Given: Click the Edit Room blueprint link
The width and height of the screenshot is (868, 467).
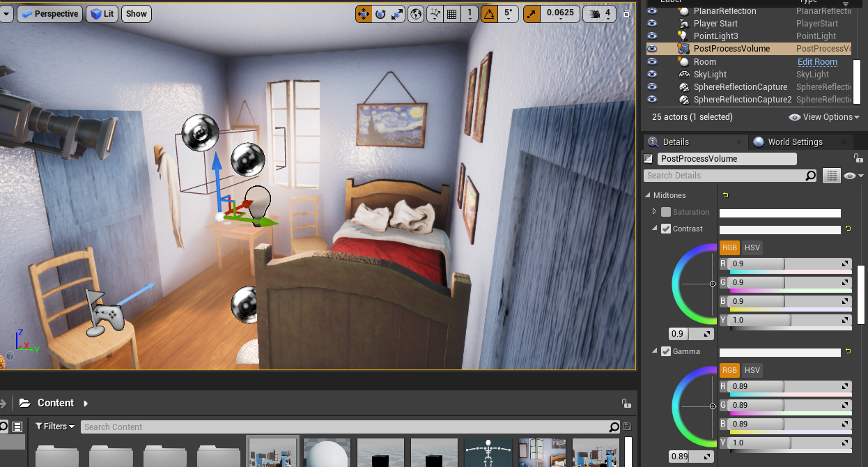Looking at the screenshot, I should point(817,62).
